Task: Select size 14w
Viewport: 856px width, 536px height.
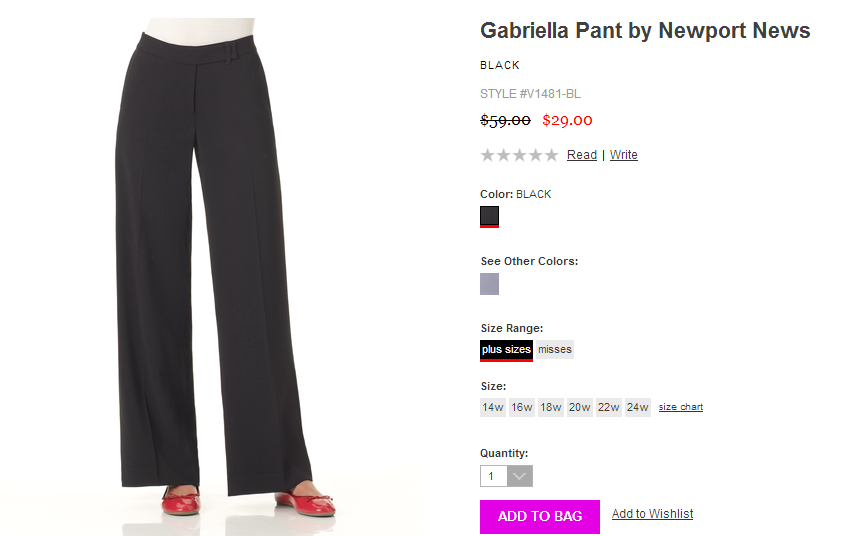Action: point(492,407)
